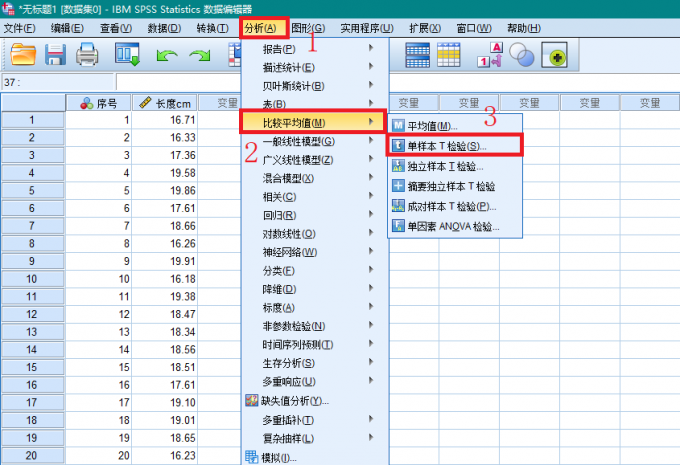
Task: Expand the 时间序列预测(T) submenu
Action: click(314, 344)
